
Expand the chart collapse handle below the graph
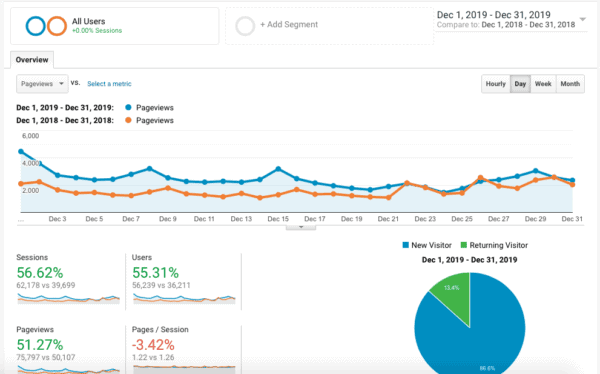[301, 227]
